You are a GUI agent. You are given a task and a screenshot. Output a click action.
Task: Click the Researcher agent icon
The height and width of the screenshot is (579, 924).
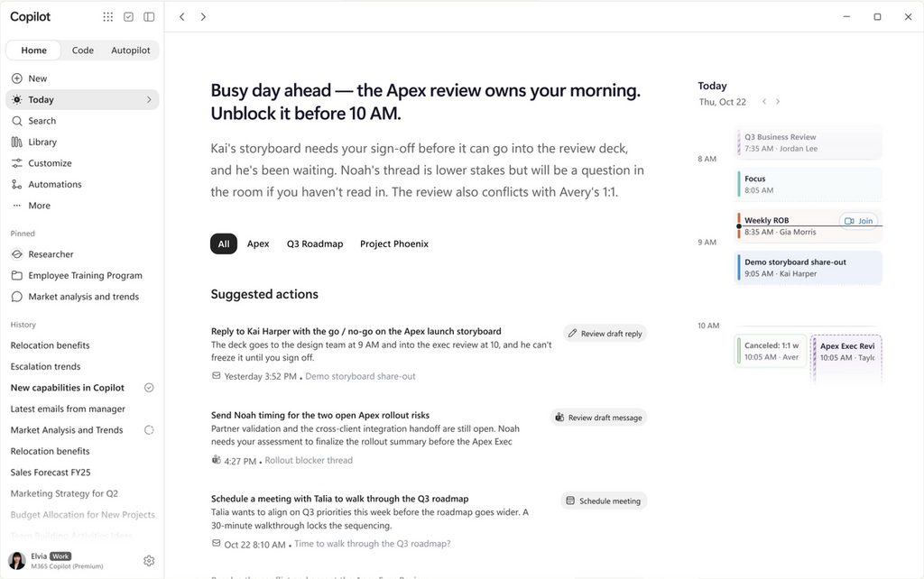coord(17,254)
